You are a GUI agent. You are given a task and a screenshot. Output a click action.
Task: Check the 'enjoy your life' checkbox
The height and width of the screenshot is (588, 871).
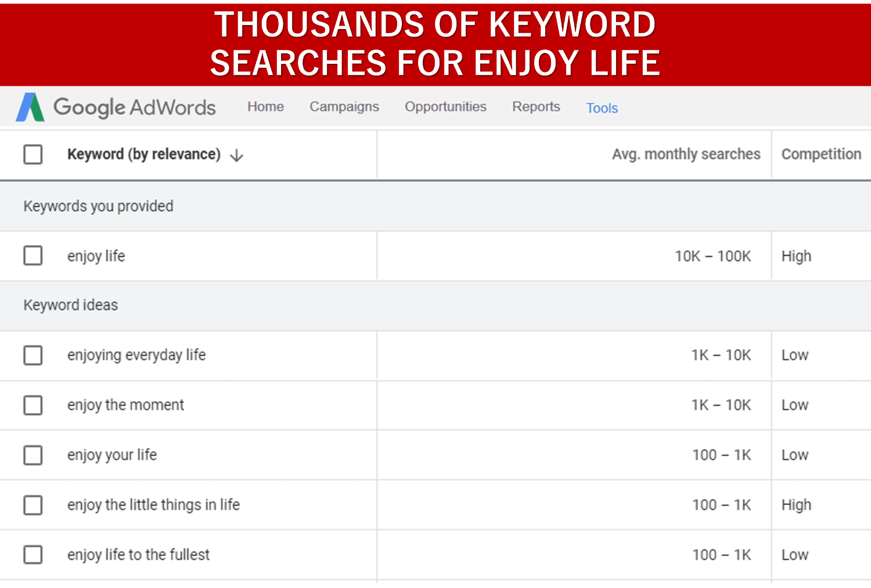click(x=33, y=455)
